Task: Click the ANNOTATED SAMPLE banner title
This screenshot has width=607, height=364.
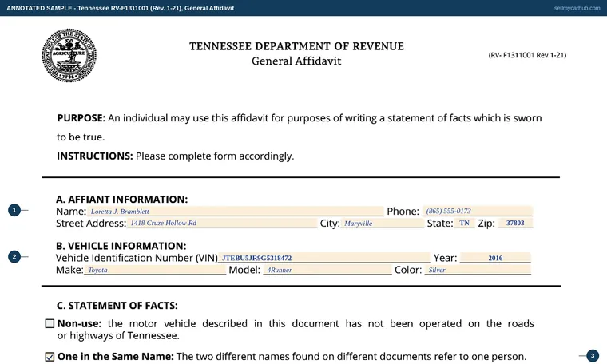Action: point(121,8)
